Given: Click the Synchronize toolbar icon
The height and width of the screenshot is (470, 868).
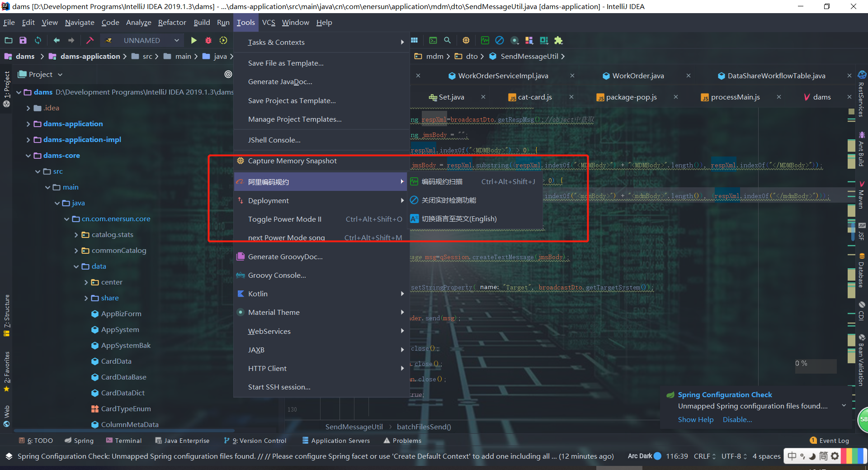Looking at the screenshot, I should [38, 40].
